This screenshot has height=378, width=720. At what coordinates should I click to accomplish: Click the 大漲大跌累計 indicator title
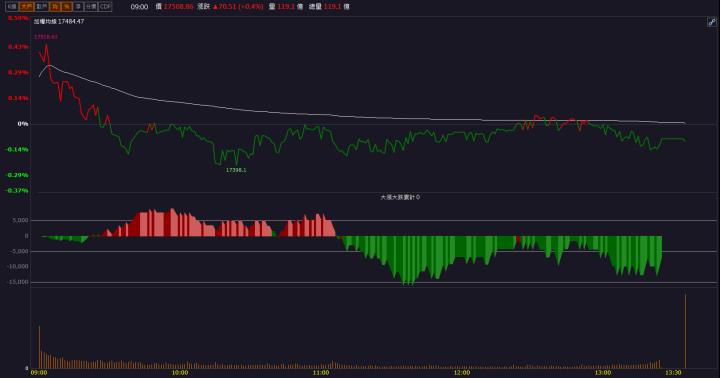[400, 197]
